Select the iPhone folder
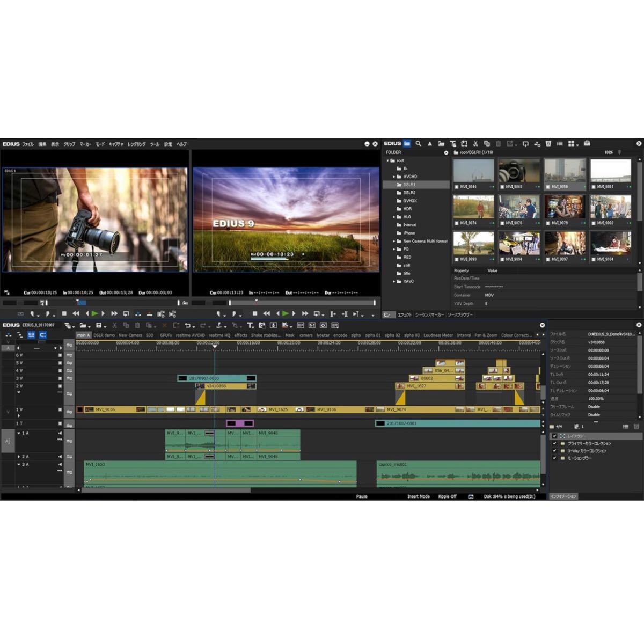 [409, 233]
